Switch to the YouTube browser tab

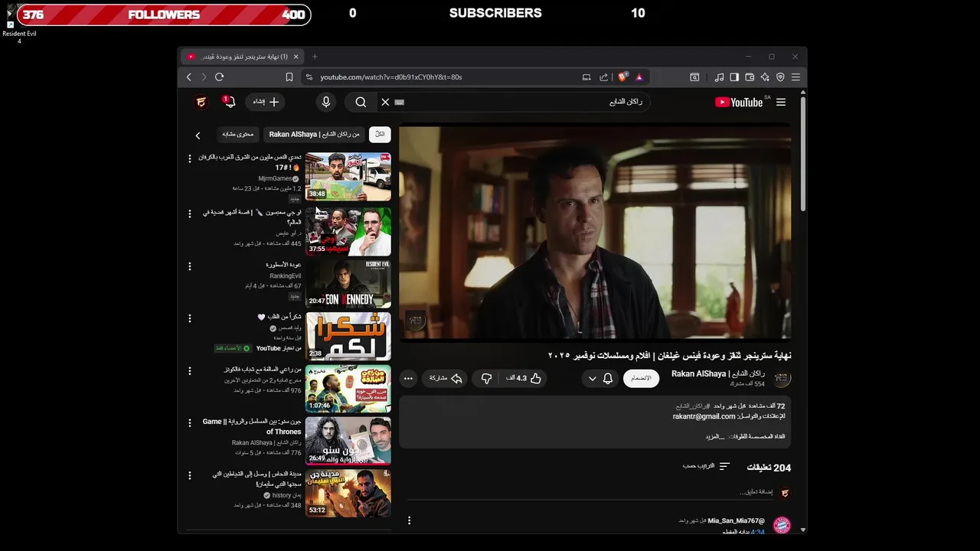[243, 57]
